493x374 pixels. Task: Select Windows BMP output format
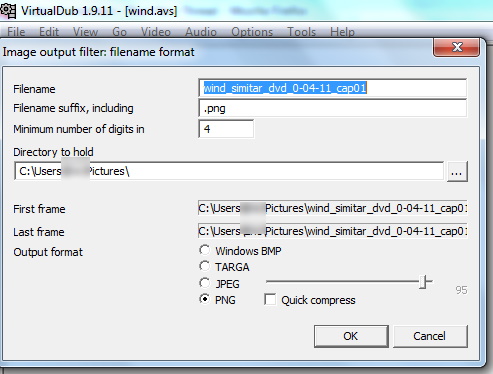pyautogui.click(x=205, y=250)
